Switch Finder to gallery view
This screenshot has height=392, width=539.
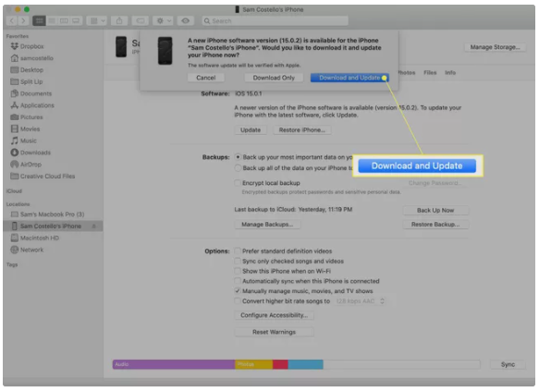tap(76, 21)
